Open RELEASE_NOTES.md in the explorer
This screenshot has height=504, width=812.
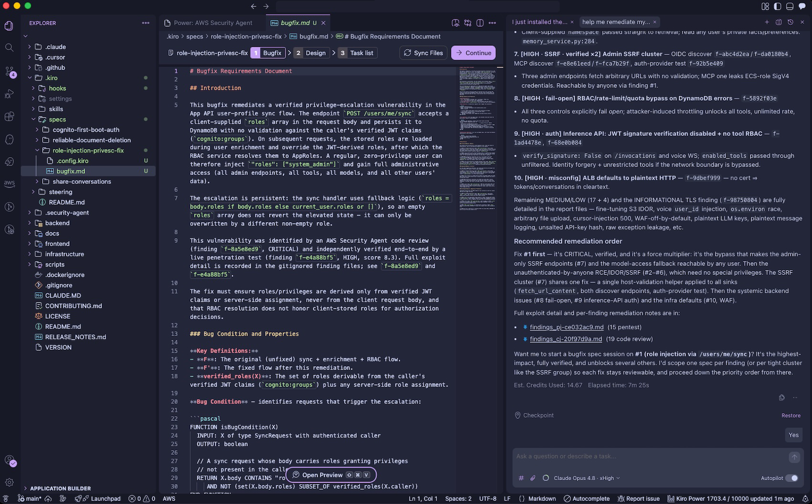point(87,337)
